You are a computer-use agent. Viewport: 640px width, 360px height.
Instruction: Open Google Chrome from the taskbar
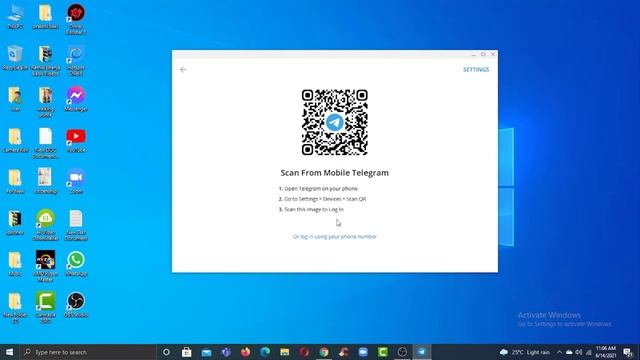[x=324, y=352]
